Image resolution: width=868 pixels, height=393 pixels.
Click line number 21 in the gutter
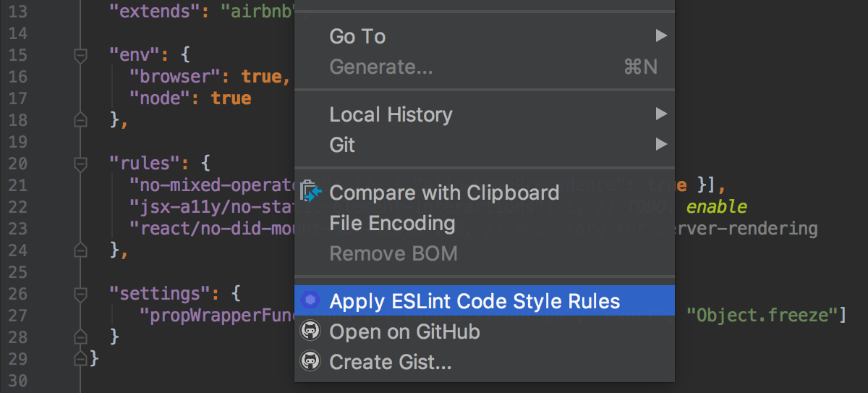pos(17,185)
